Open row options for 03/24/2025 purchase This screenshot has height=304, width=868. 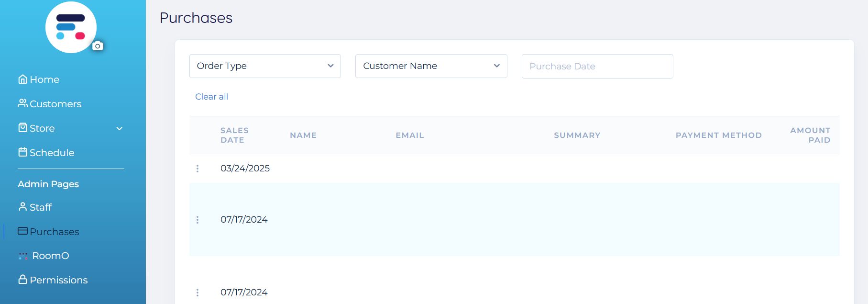198,169
